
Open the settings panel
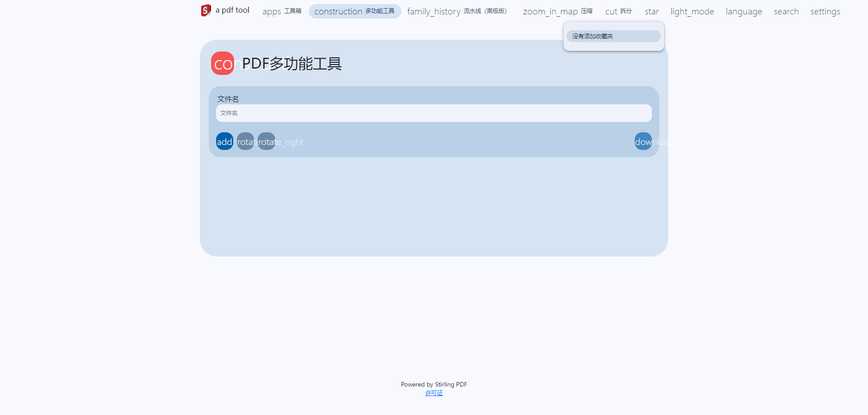825,11
